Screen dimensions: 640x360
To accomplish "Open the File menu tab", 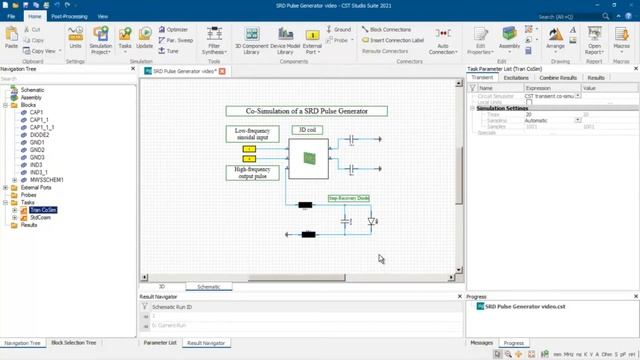I will [x=11, y=16].
